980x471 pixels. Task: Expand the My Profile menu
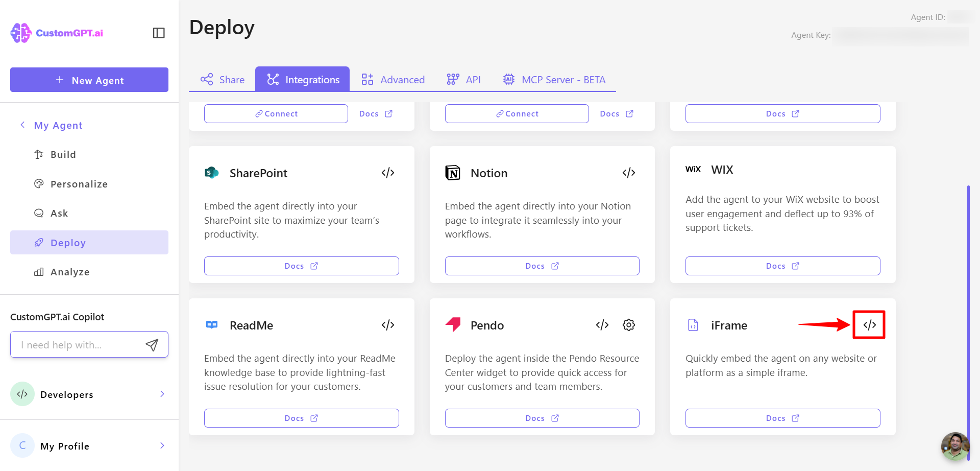pos(89,445)
